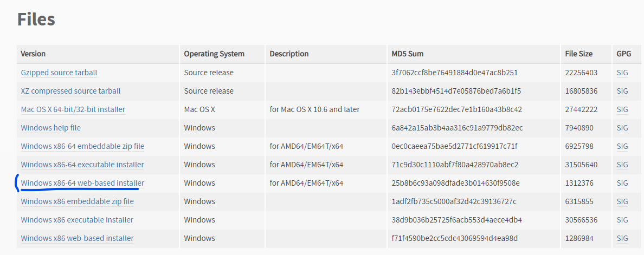Click Mac OS X 64-bit/32-bit installer link
This screenshot has height=255, width=644.
[73, 109]
